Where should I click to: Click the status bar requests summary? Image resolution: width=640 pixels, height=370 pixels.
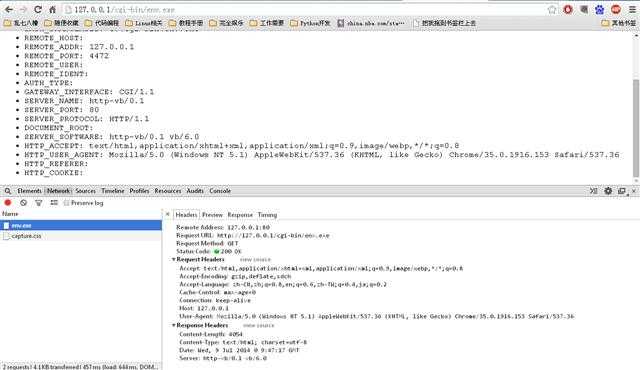80,367
